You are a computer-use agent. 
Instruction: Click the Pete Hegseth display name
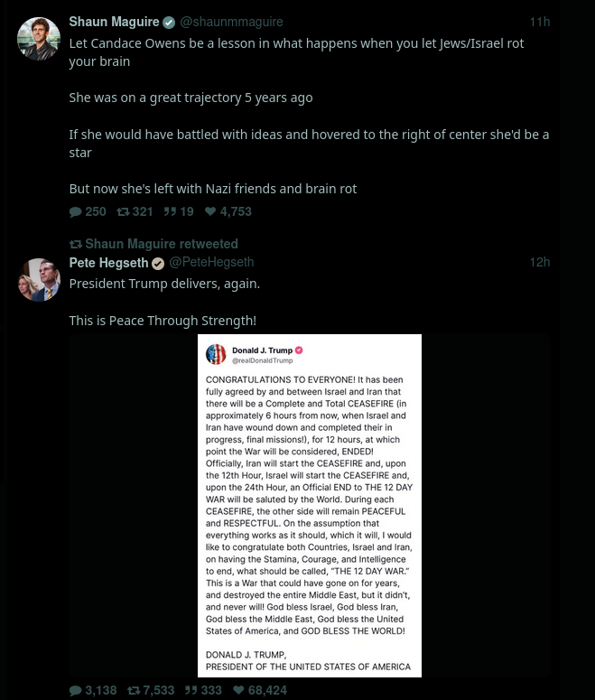[x=108, y=263]
